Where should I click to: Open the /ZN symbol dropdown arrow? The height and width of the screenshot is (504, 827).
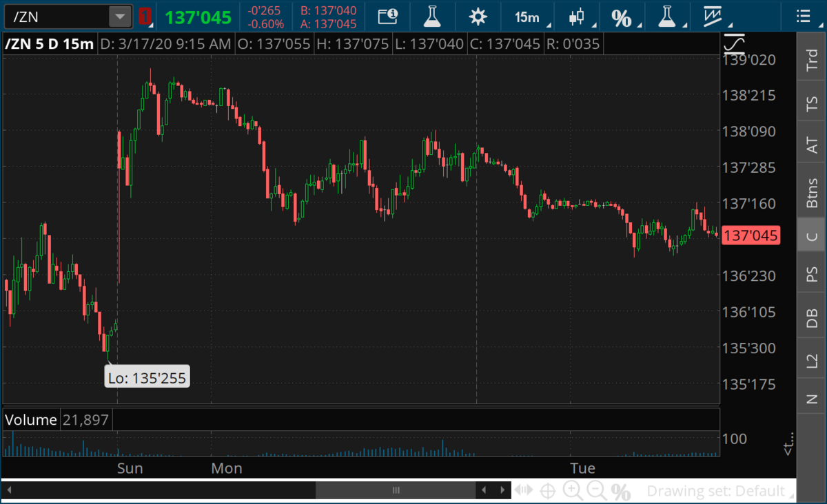pyautogui.click(x=120, y=17)
